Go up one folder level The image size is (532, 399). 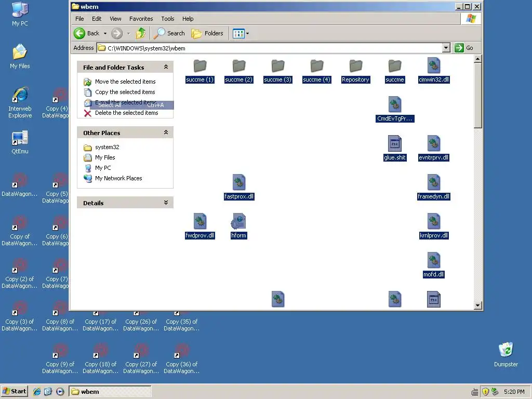[x=140, y=33]
